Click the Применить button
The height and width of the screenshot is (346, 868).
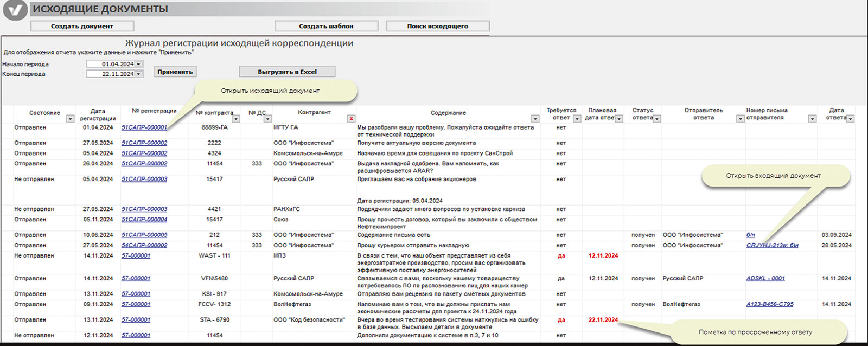(x=175, y=72)
